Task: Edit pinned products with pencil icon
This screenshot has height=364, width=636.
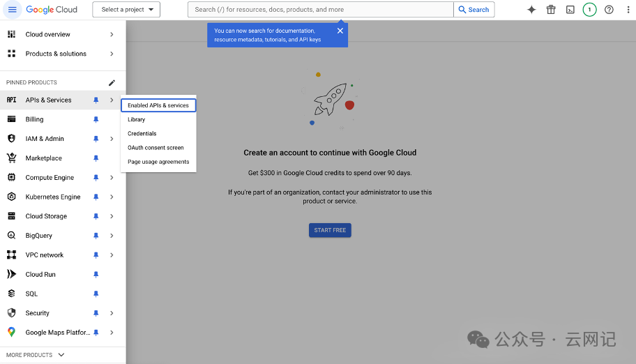Action: coord(112,82)
